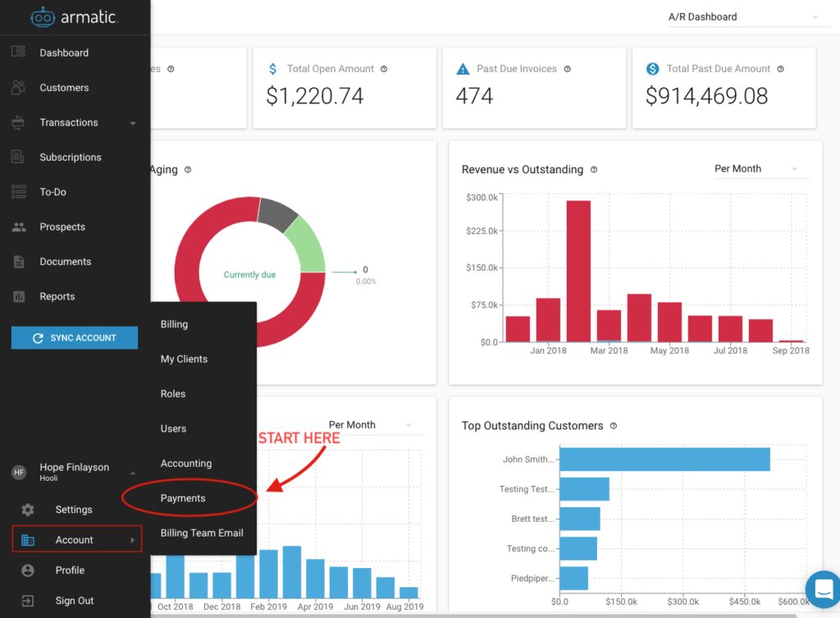This screenshot has width=840, height=618.
Task: Click the armatic robot logo icon
Action: 43,17
